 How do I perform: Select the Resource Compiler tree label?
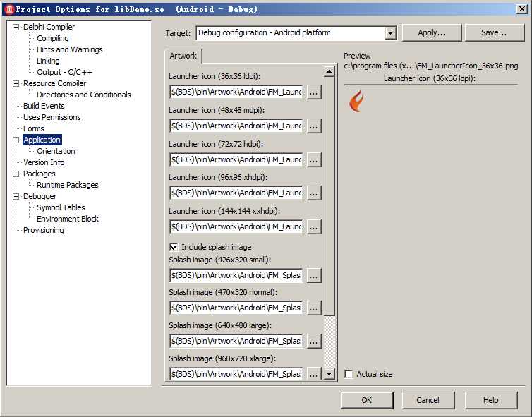pyautogui.click(x=54, y=83)
